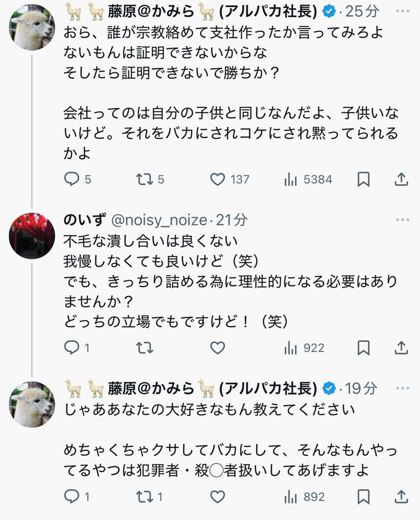Share the first tweet by 藤原@かみら

(x=401, y=180)
